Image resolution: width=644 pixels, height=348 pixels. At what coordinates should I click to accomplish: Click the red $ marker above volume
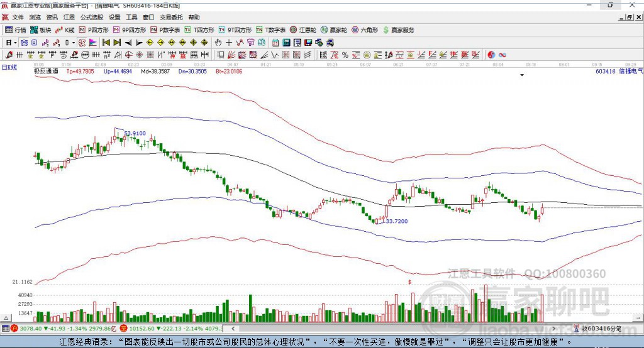409,282
